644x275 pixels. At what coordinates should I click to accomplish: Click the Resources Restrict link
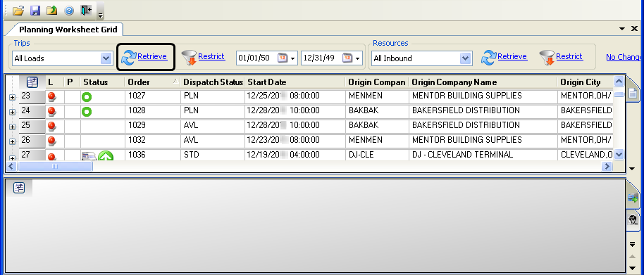tap(569, 56)
